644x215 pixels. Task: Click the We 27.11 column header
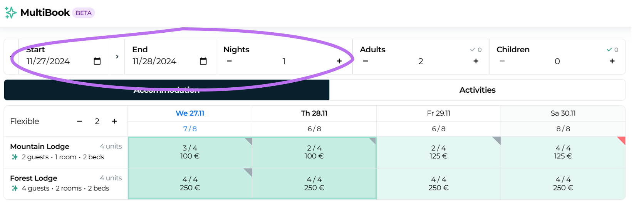coord(190,113)
